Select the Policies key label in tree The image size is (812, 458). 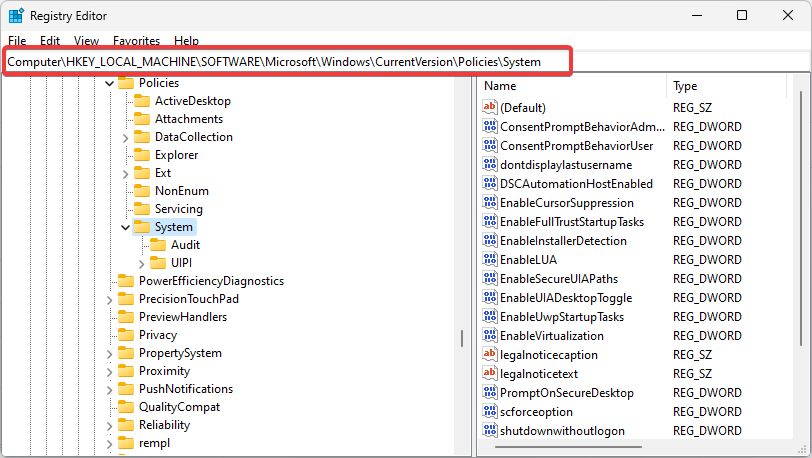(x=158, y=83)
